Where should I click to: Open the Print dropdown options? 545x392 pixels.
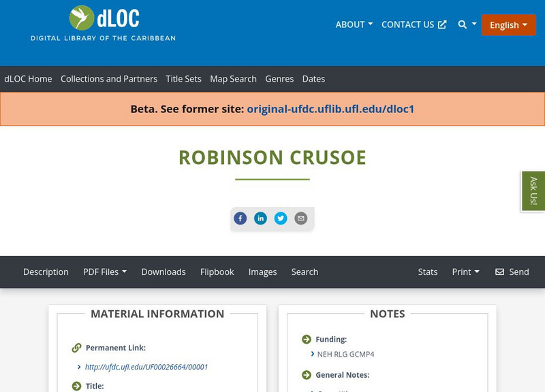(x=465, y=272)
